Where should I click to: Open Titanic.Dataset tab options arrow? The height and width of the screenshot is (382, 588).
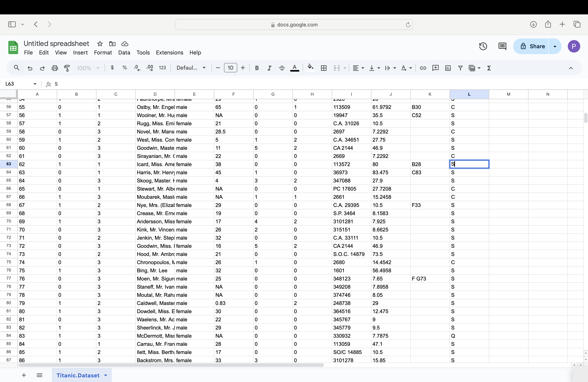(106, 375)
